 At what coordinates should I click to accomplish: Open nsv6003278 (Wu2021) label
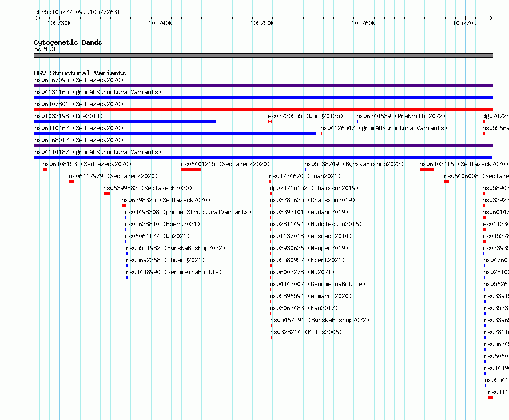[x=302, y=272]
